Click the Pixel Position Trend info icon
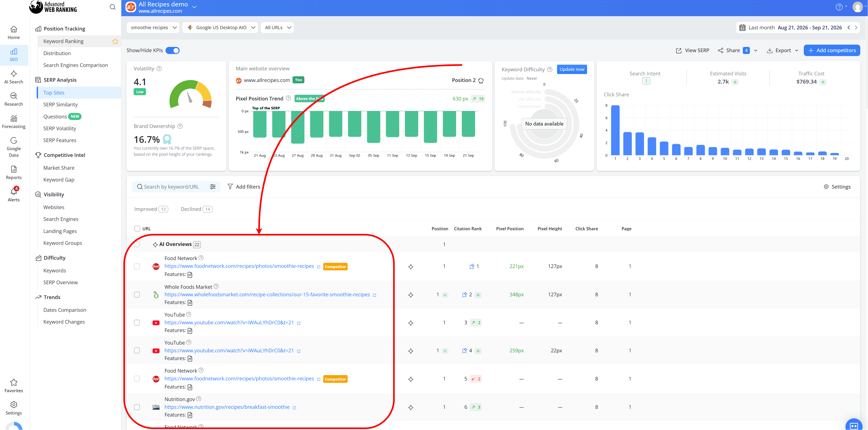This screenshot has width=868, height=430. (288, 98)
